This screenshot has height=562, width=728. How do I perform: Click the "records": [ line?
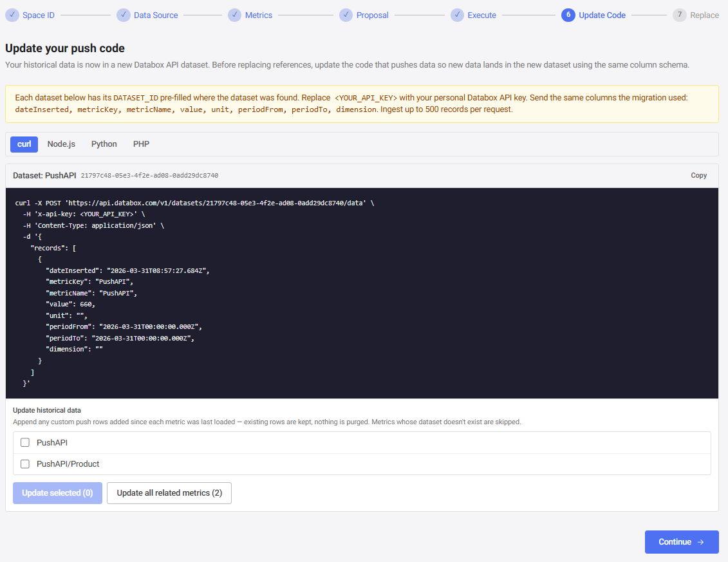point(53,248)
